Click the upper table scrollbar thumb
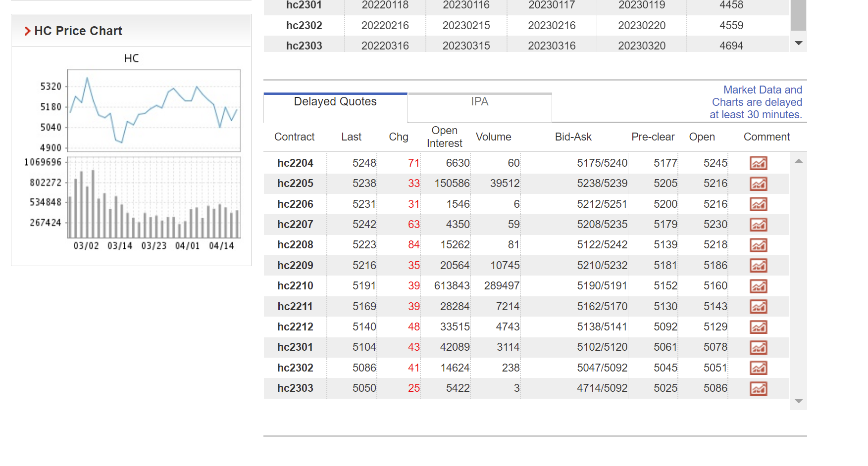The image size is (868, 466). tap(798, 15)
